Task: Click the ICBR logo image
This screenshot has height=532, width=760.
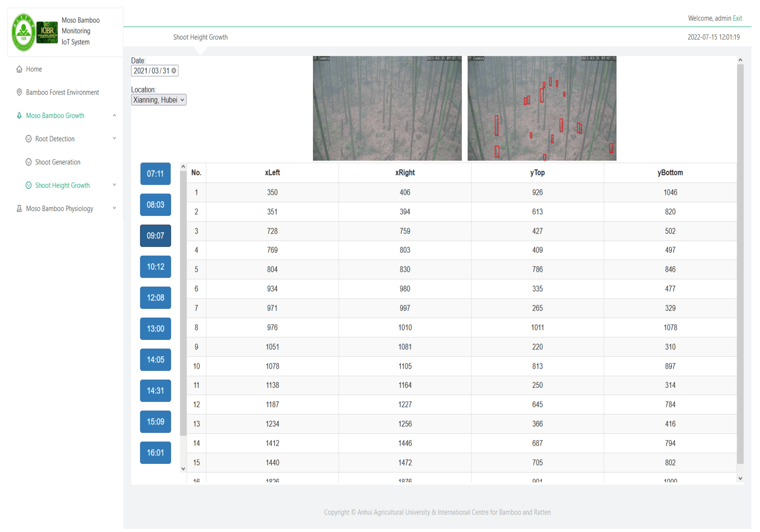Action: pos(47,32)
